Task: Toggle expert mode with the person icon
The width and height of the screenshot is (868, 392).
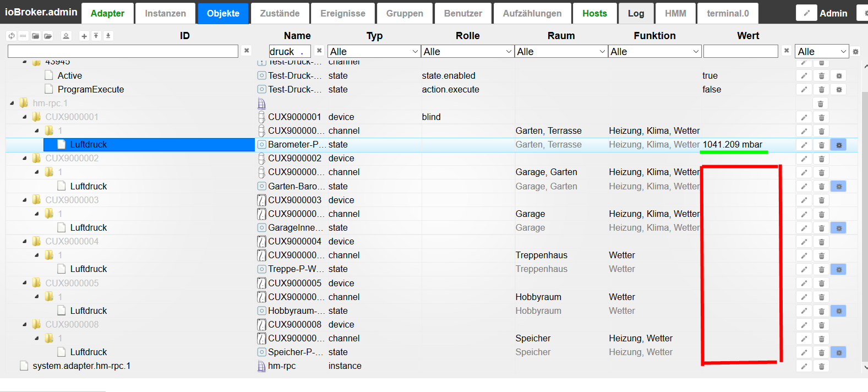Action: [66, 36]
